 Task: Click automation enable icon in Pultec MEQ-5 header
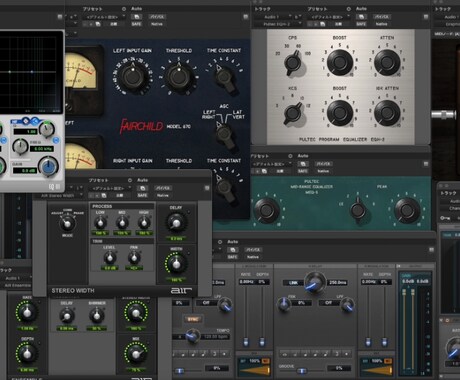303,164
